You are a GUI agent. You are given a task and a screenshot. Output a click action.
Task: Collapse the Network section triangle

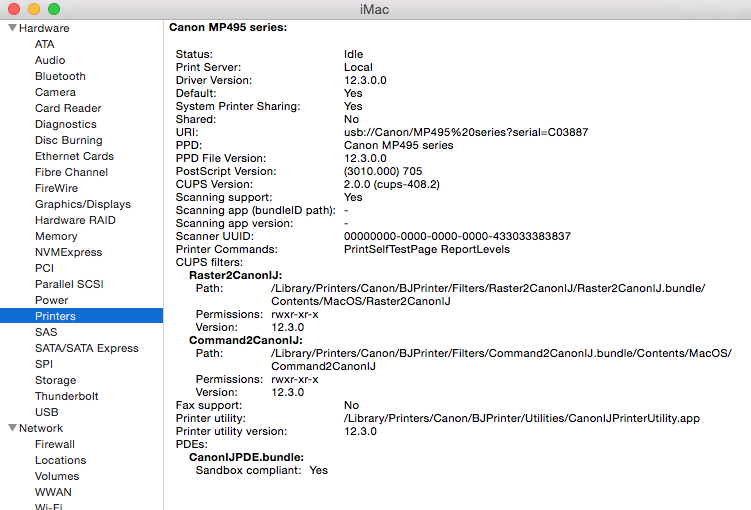12,428
